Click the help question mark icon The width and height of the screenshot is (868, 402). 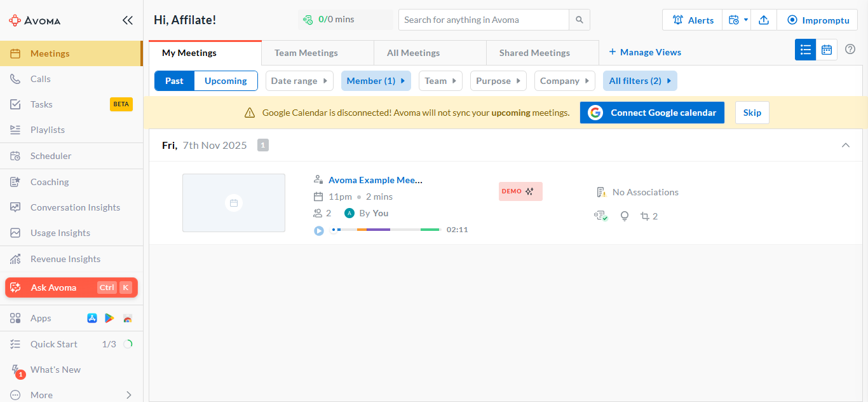click(850, 49)
